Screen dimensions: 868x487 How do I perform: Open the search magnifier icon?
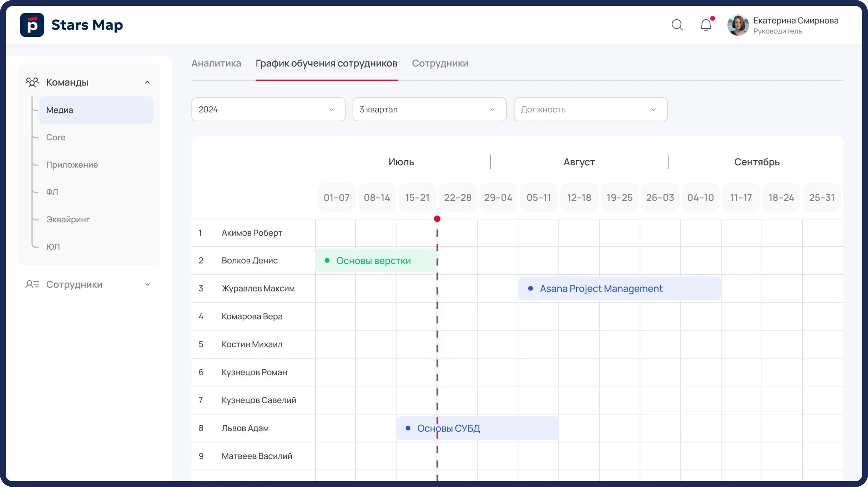point(677,25)
